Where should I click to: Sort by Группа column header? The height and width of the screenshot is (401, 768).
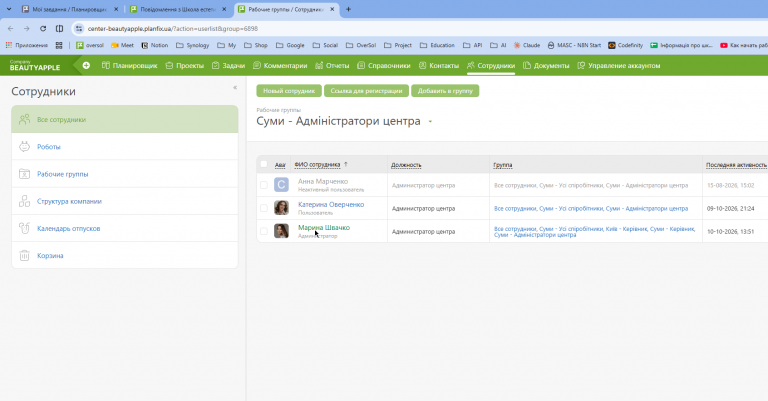tap(503, 165)
